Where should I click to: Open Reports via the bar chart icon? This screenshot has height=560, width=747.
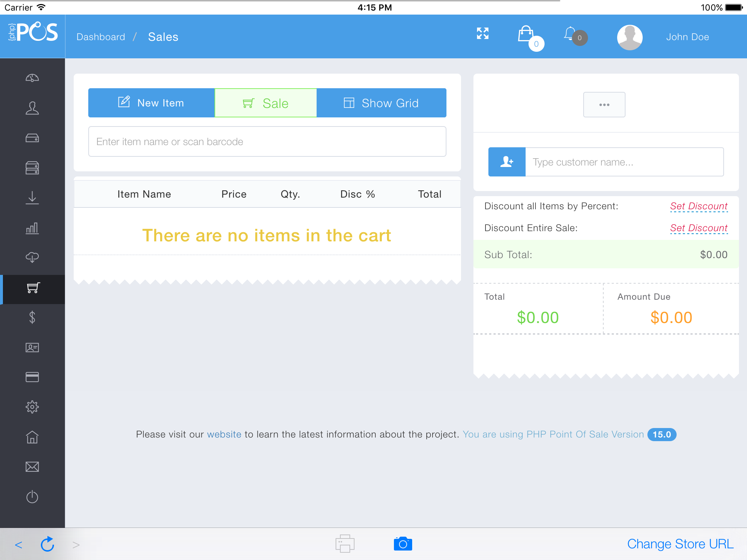pyautogui.click(x=32, y=228)
